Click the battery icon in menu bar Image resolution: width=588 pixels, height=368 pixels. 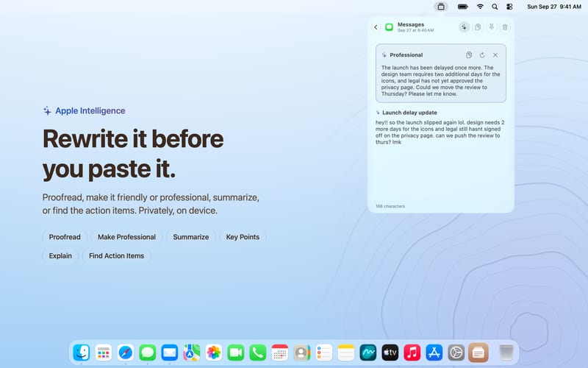[x=463, y=7]
